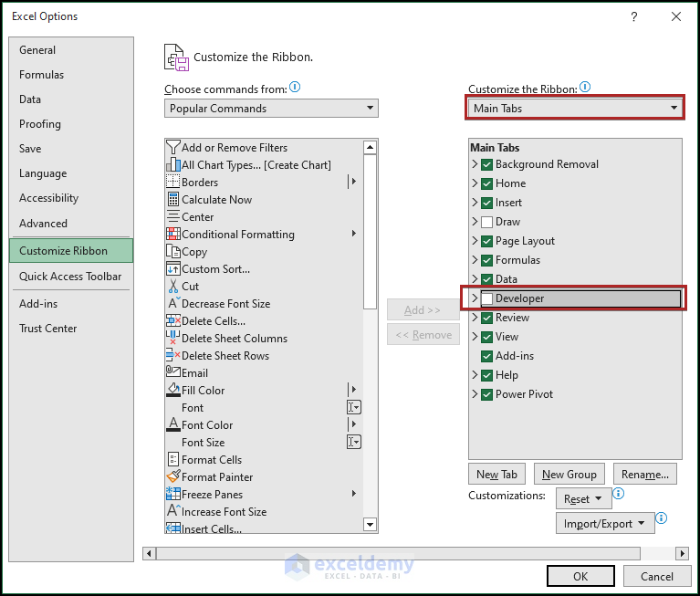Click the Font Color letter icon
700x596 pixels.
pos(173,424)
